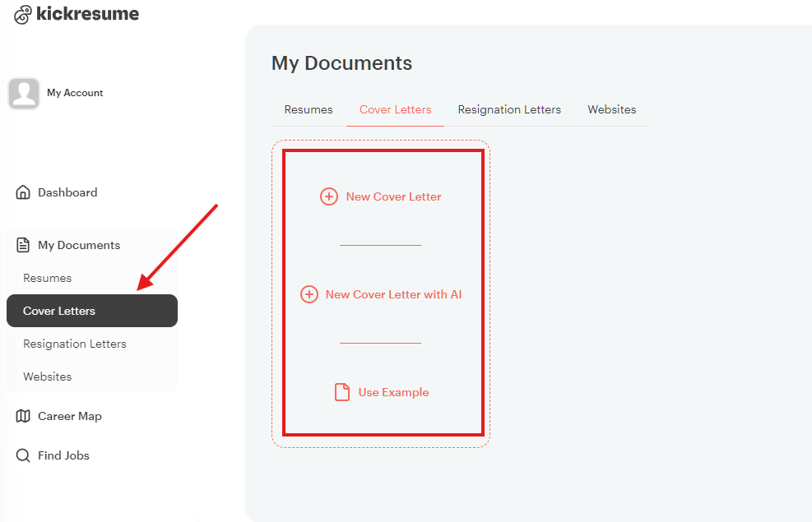The height and width of the screenshot is (522, 812).
Task: Click New Cover Letter with AI text
Action: [x=393, y=294]
